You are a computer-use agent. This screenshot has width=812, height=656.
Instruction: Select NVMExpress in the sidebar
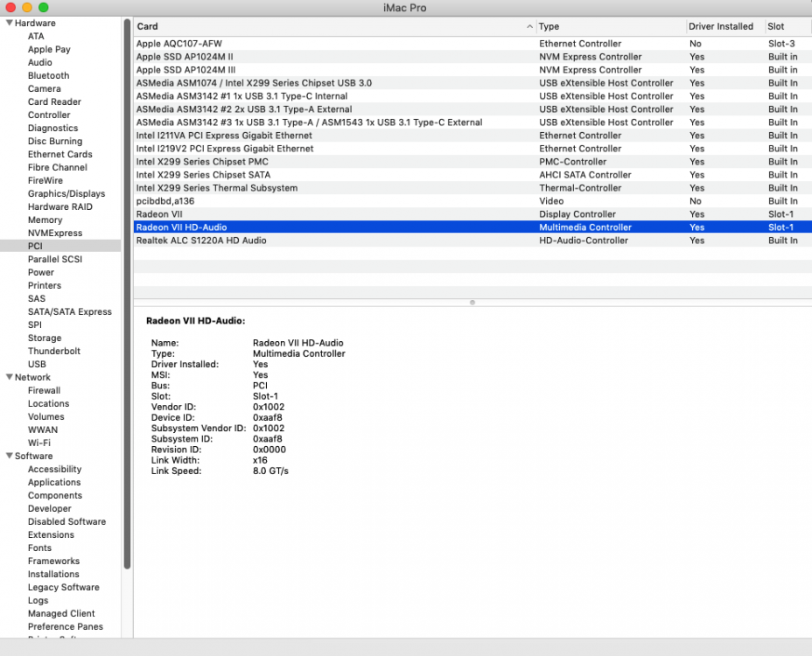(x=55, y=233)
